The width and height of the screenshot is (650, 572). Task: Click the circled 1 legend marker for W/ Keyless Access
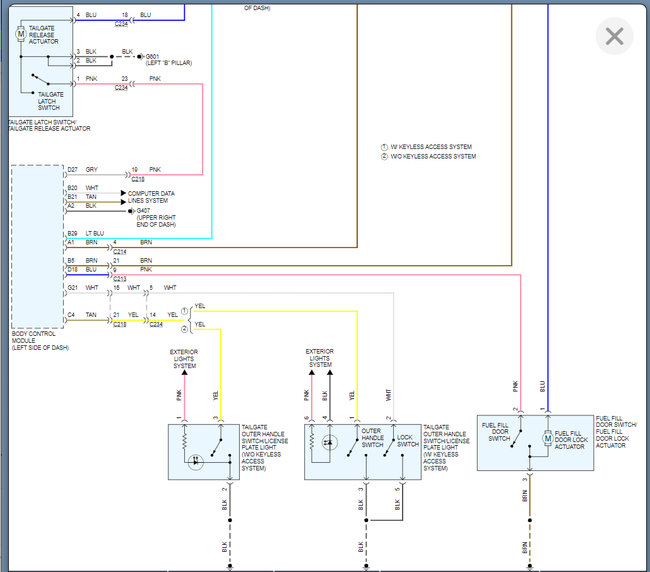coord(384,147)
